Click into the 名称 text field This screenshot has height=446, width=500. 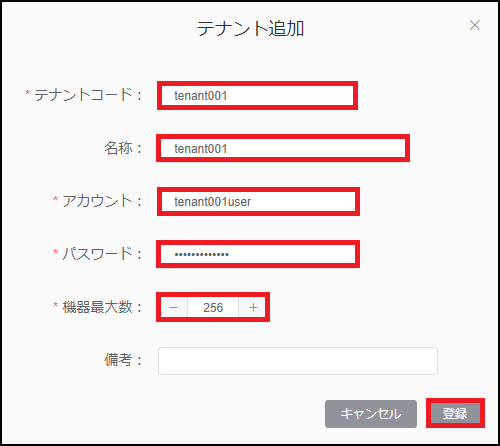(x=283, y=148)
